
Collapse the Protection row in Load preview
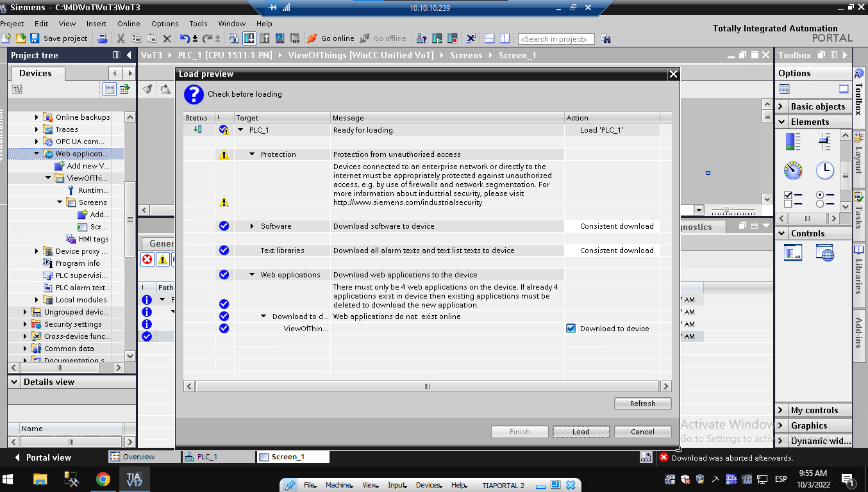253,154
